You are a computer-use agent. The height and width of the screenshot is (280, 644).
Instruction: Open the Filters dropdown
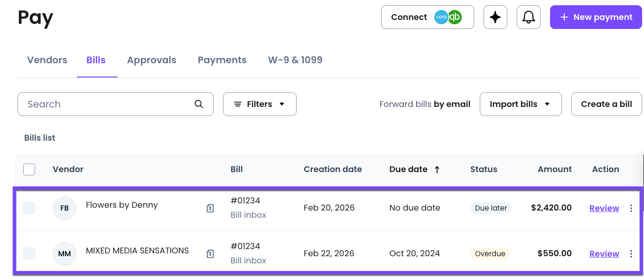pos(260,104)
